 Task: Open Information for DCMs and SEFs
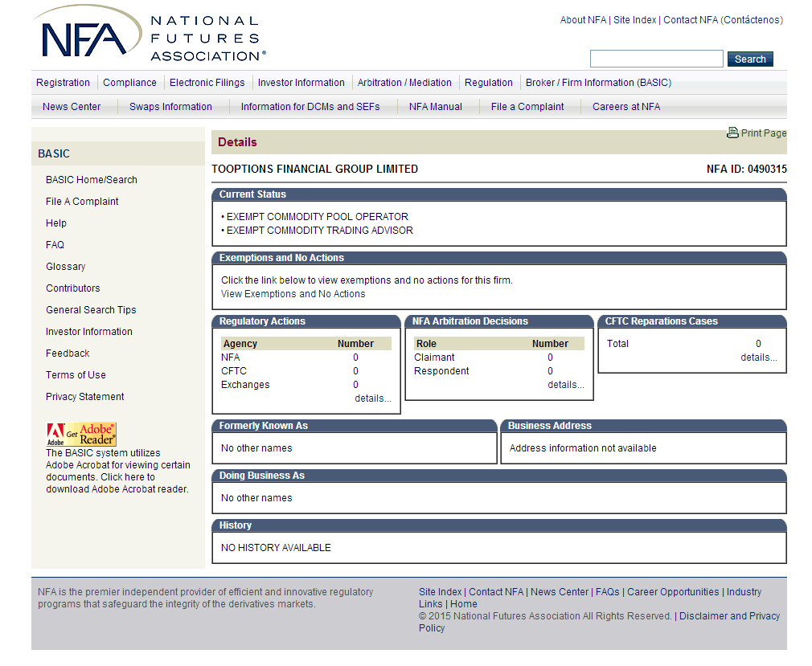310,107
